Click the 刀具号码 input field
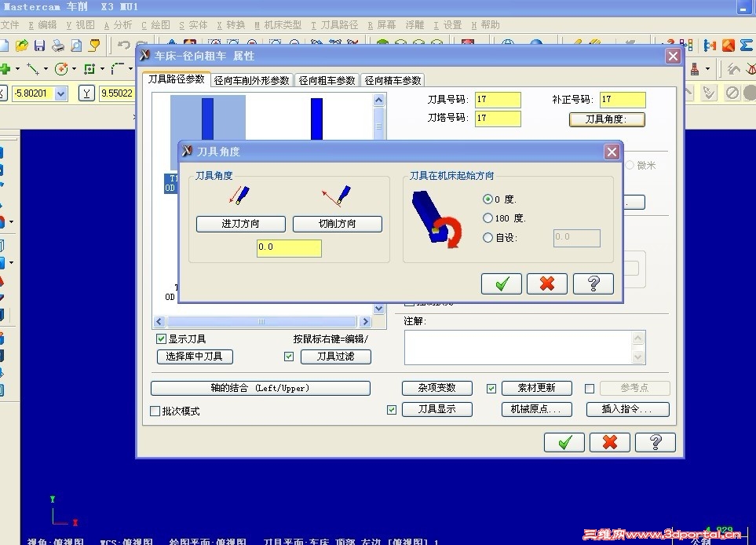 click(x=498, y=100)
